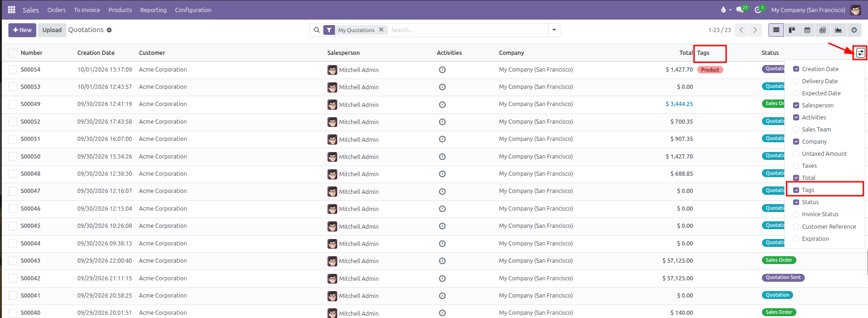Go to the previous page of records
Viewport: 868px width, 318px height.
coord(741,30)
